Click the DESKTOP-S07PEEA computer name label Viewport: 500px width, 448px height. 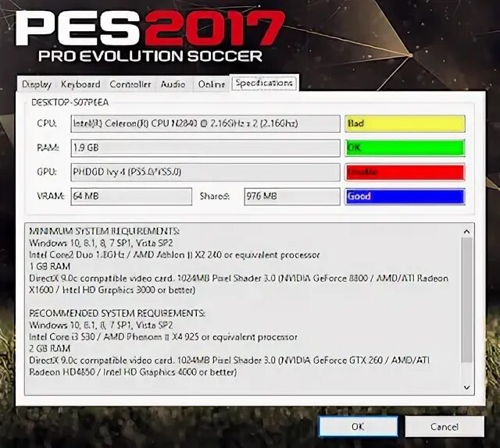pyautogui.click(x=70, y=102)
